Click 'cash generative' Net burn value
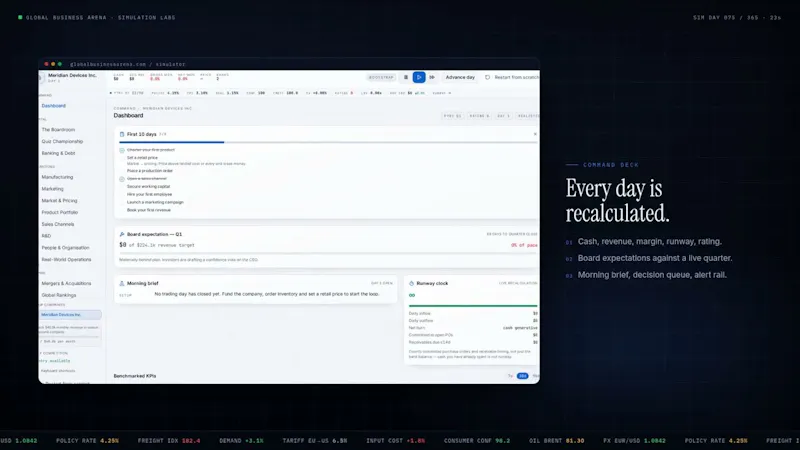 (x=520, y=328)
